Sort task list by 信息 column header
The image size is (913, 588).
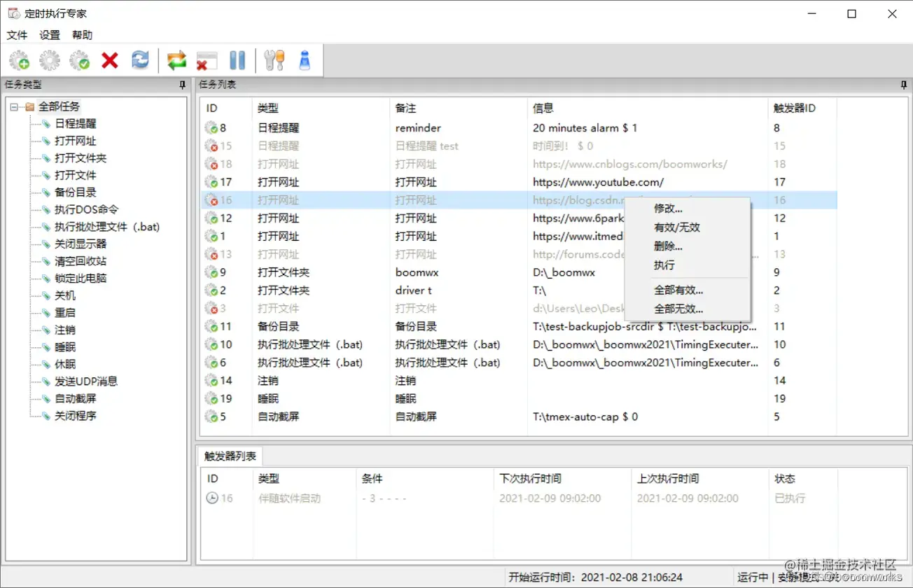647,108
